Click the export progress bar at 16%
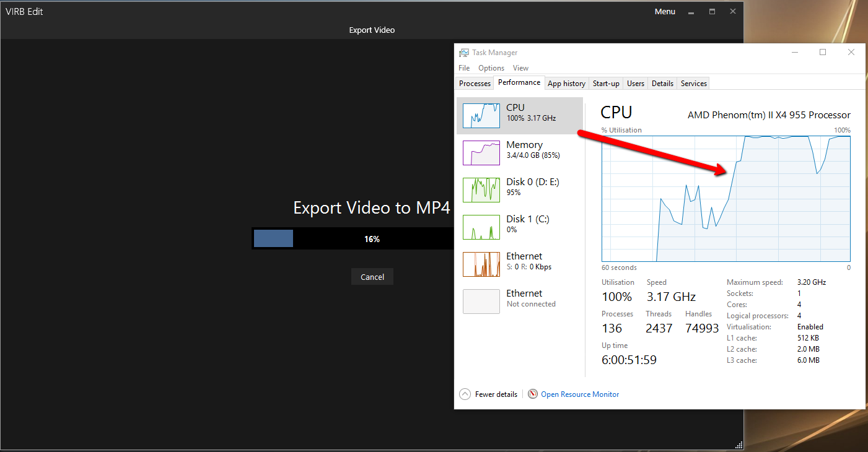The height and width of the screenshot is (452, 868). pyautogui.click(x=353, y=239)
